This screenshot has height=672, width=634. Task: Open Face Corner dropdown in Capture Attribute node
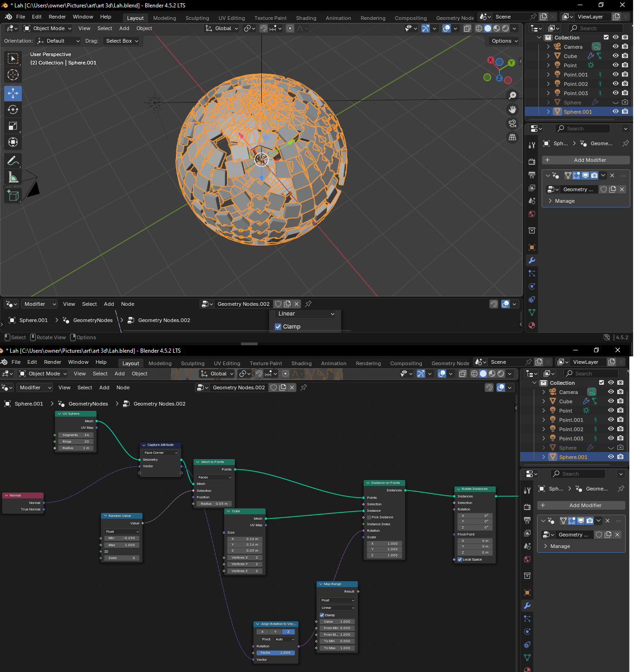(161, 452)
